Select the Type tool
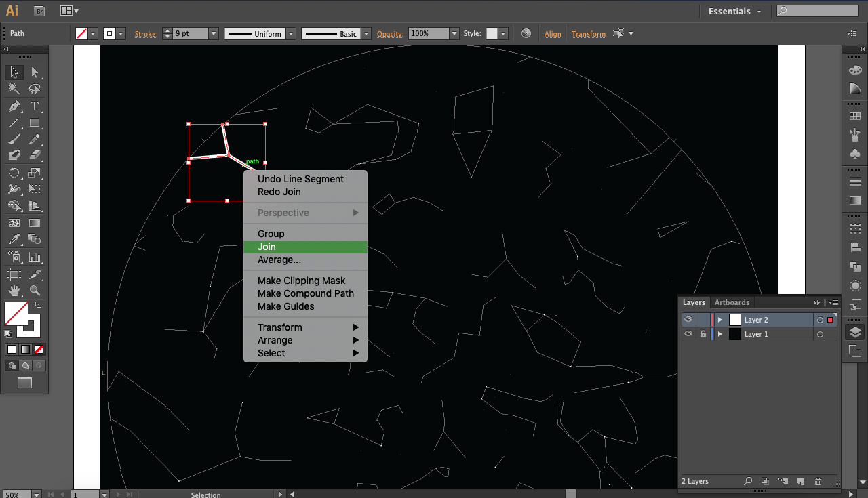 [x=35, y=106]
